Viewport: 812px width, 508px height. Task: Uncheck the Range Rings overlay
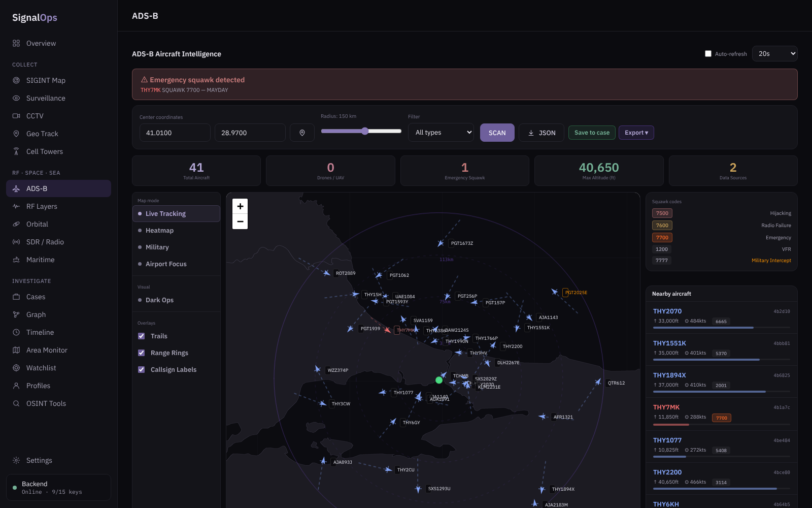coord(141,353)
